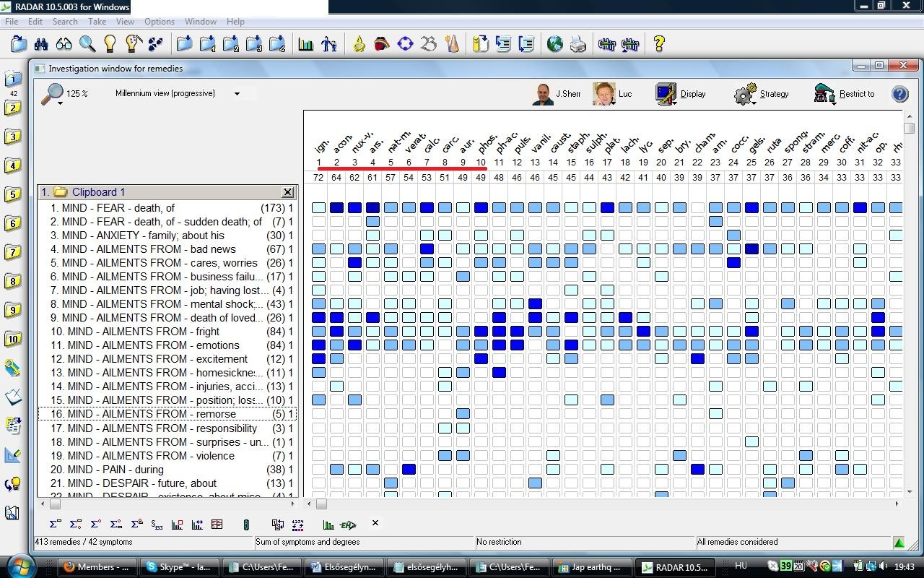924x578 pixels.
Task: Open the Search menu
Action: coord(65,22)
